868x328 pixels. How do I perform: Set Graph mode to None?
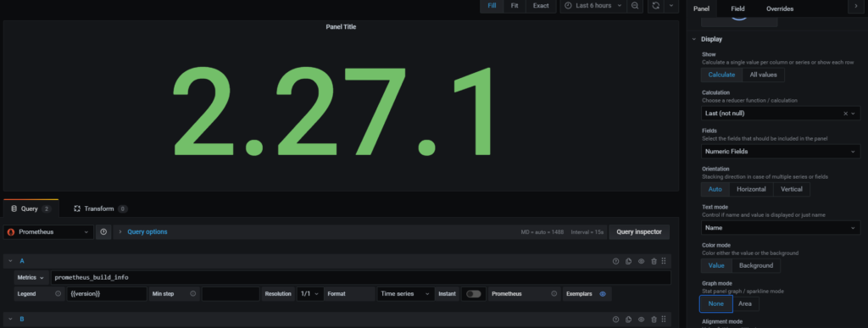click(x=716, y=303)
